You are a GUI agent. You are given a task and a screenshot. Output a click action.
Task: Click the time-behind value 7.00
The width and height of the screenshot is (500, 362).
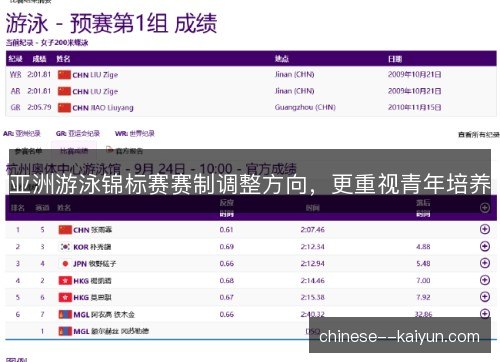[423, 280]
